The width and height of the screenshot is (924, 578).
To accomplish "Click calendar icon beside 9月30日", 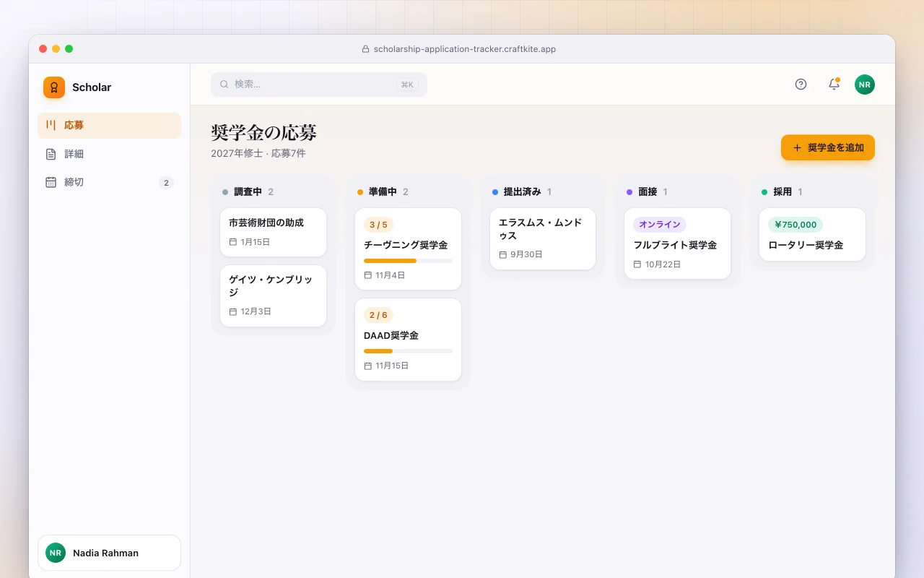I will click(x=503, y=254).
